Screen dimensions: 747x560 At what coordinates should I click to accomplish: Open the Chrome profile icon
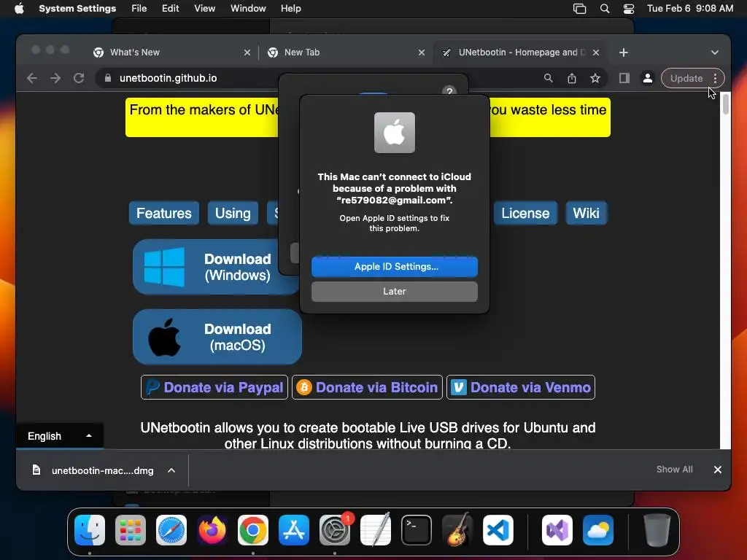tap(648, 78)
